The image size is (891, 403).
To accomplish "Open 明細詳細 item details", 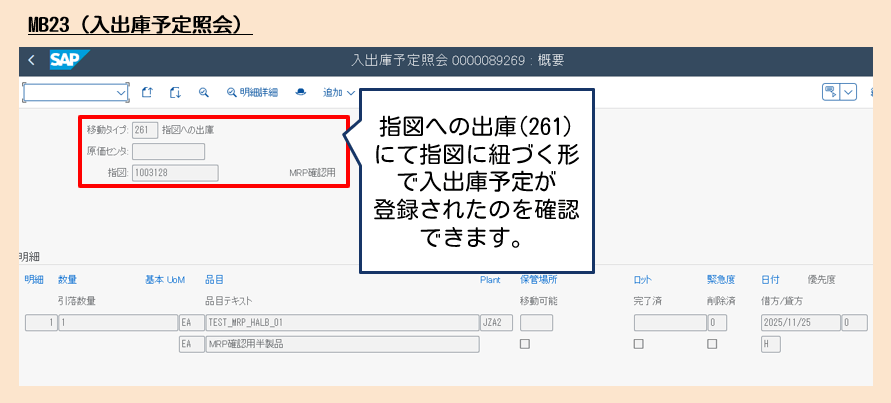I will pos(252,93).
